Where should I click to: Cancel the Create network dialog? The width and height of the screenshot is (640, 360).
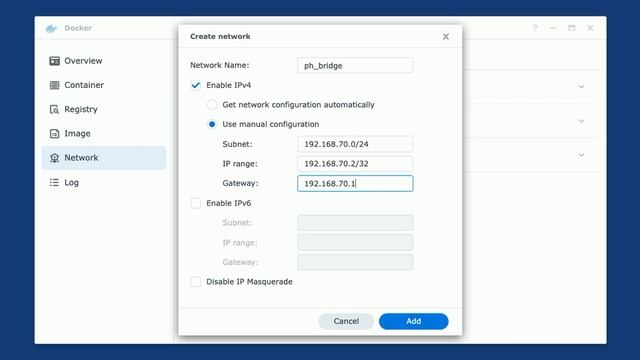(x=346, y=321)
